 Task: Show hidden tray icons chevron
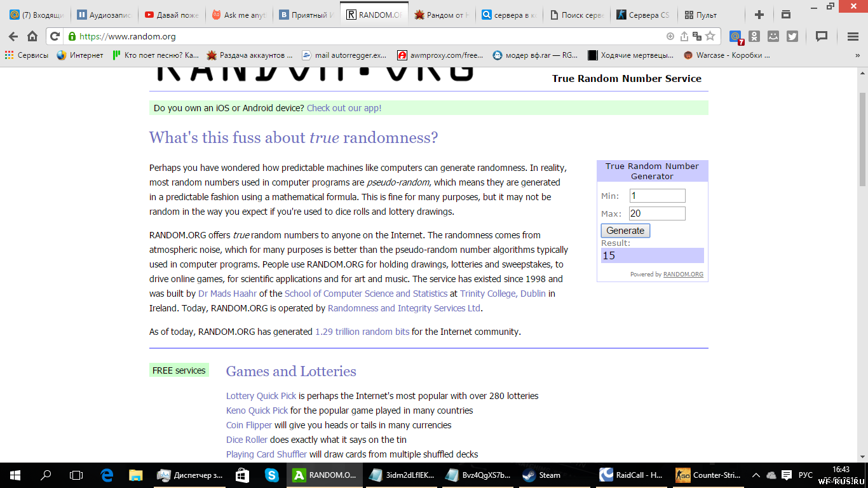click(x=756, y=475)
